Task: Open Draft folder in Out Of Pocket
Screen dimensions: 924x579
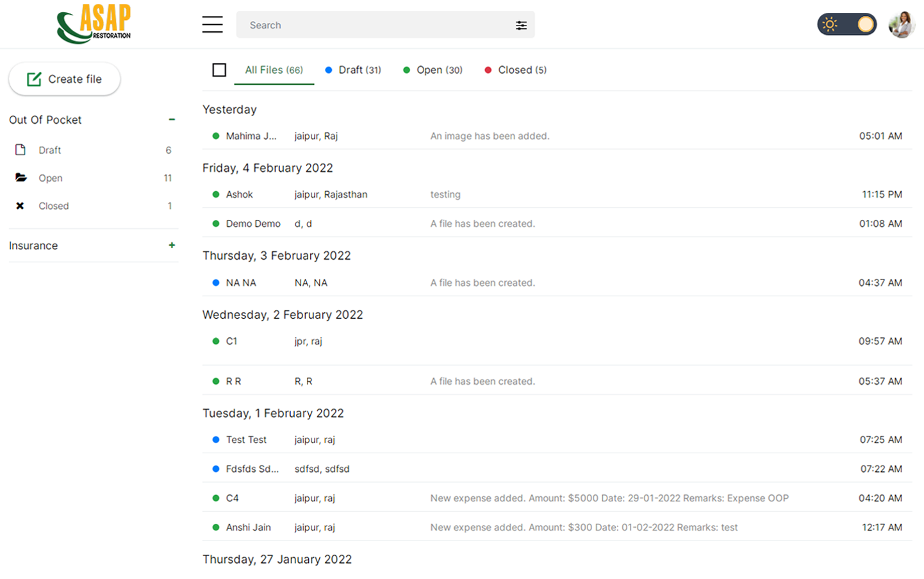Action: [50, 150]
